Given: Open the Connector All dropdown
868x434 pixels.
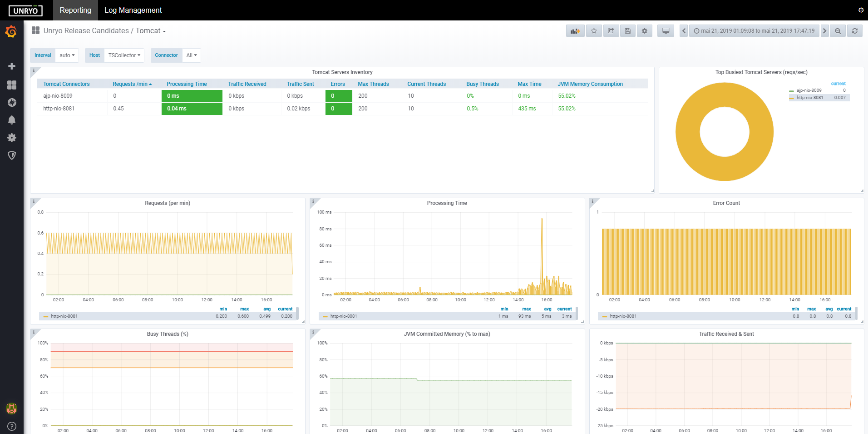Looking at the screenshot, I should click(192, 55).
